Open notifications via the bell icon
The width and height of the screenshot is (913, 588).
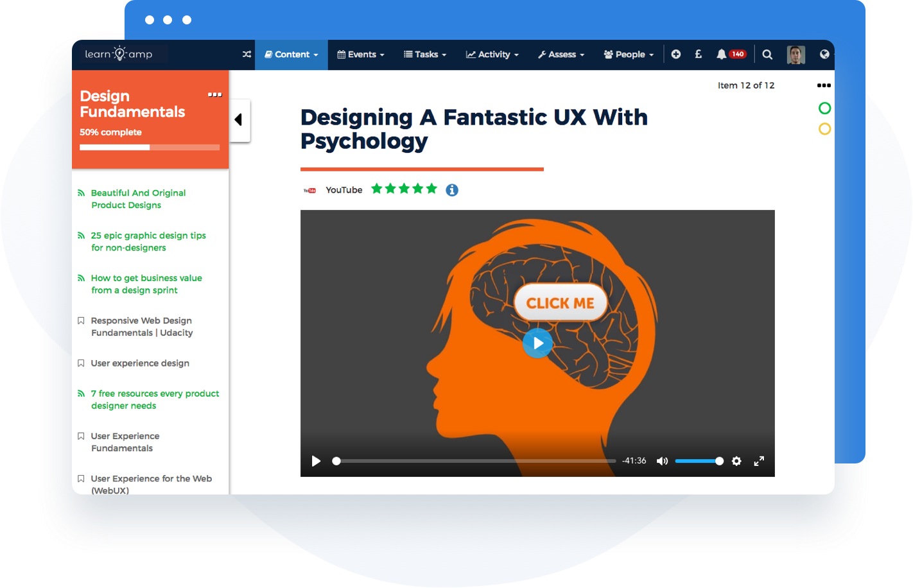722,55
